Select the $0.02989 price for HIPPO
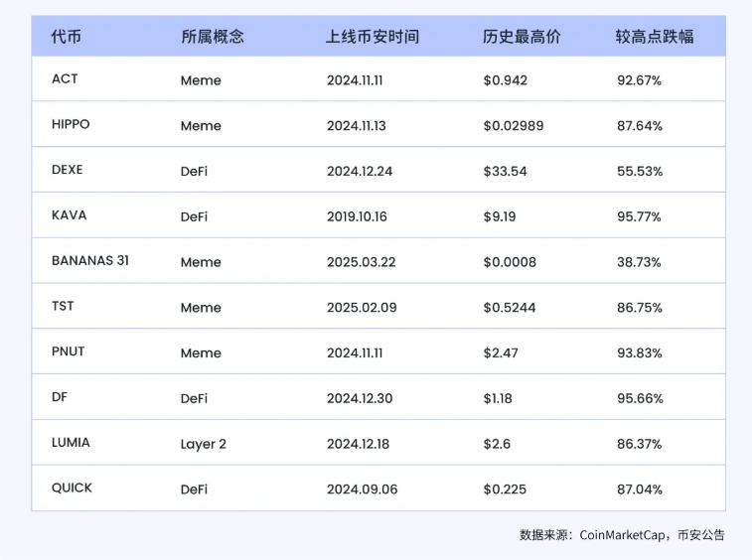752x560 pixels. tap(513, 125)
